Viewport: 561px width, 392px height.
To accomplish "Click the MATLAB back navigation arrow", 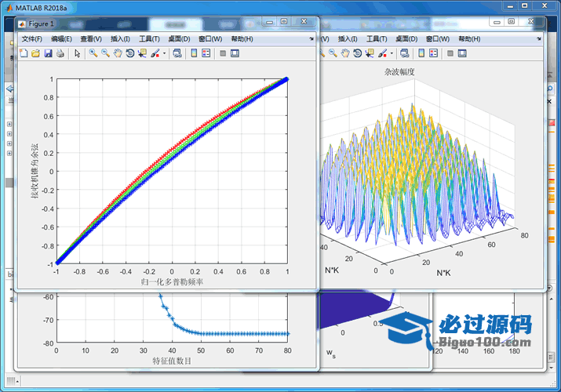I will click(x=9, y=89).
